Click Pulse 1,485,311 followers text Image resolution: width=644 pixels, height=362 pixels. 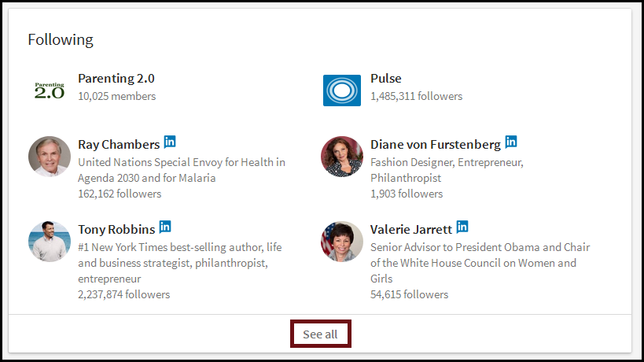point(416,96)
